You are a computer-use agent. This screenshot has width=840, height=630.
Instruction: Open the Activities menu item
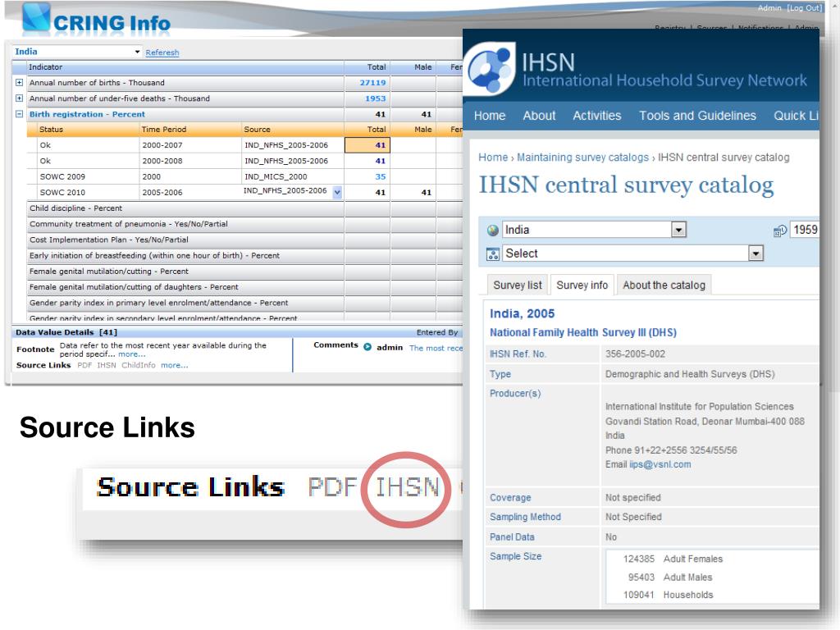point(597,116)
